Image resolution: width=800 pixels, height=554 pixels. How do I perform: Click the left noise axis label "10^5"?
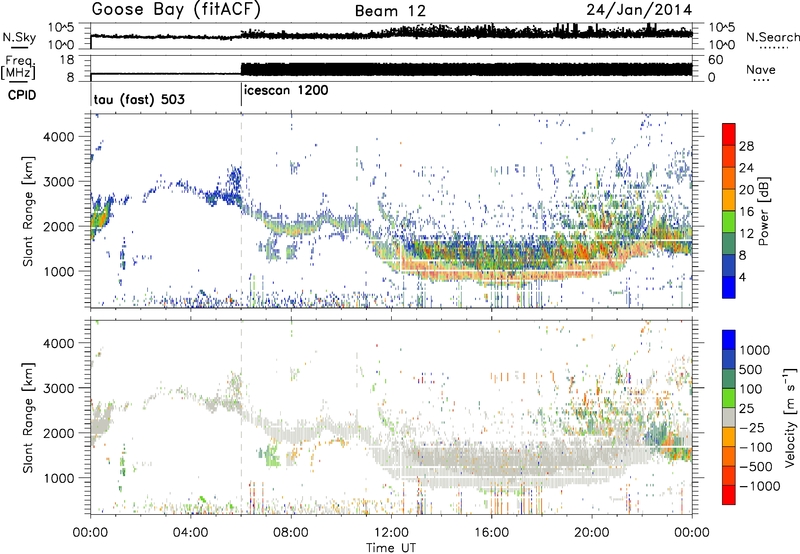click(61, 28)
